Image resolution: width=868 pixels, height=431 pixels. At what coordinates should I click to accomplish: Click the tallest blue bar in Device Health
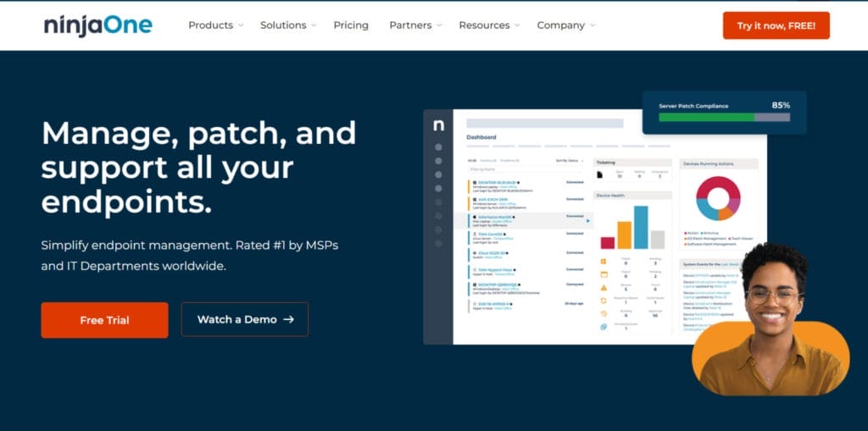pos(641,228)
